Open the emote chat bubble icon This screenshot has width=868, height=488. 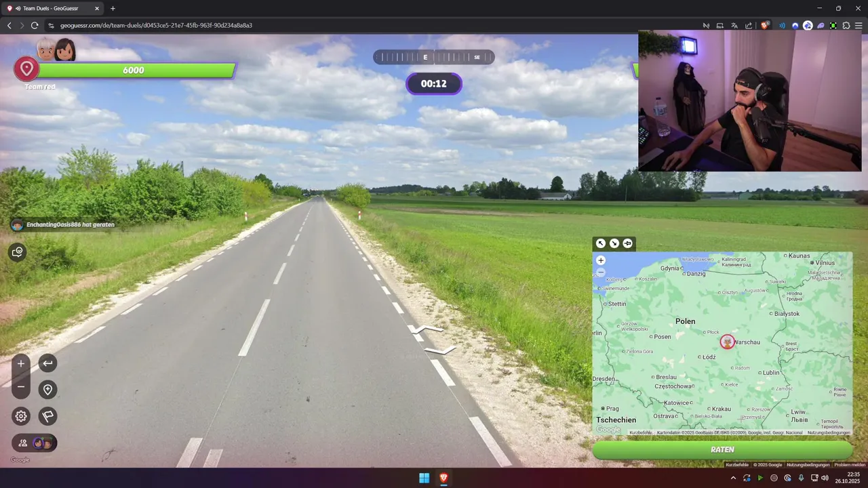pos(18,252)
